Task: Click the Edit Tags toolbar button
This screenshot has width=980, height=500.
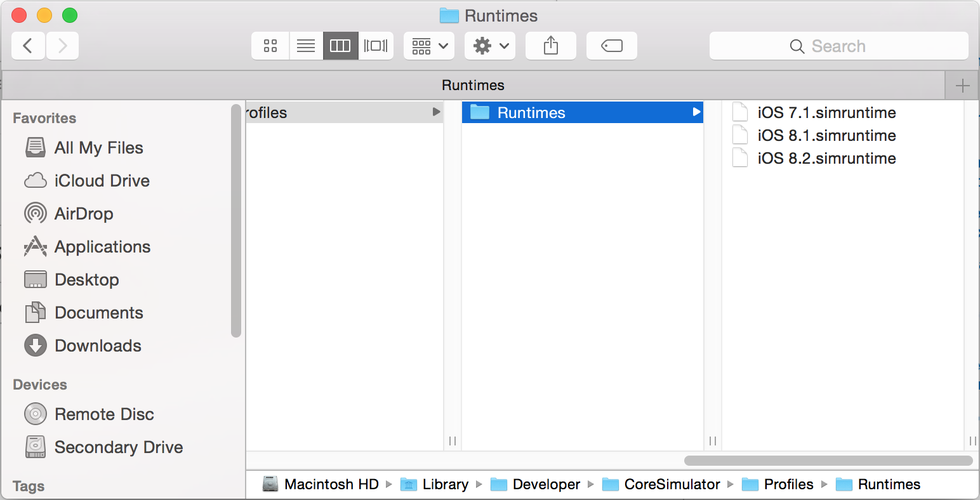Action: coord(612,46)
